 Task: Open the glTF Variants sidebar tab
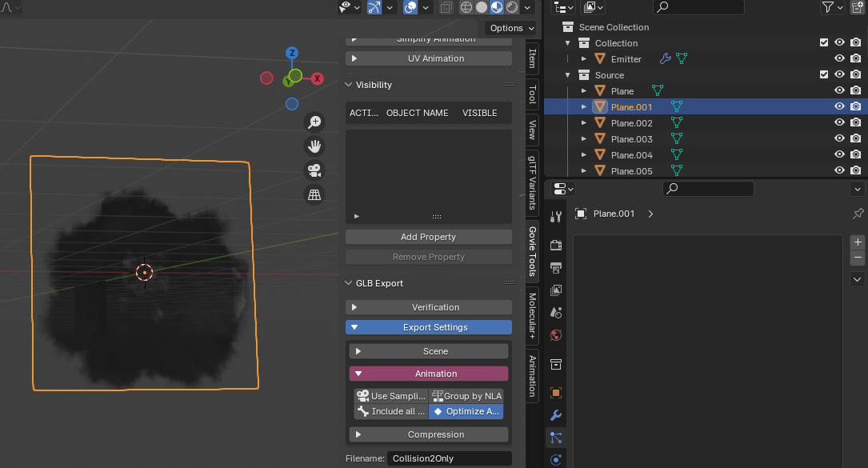[x=532, y=182]
